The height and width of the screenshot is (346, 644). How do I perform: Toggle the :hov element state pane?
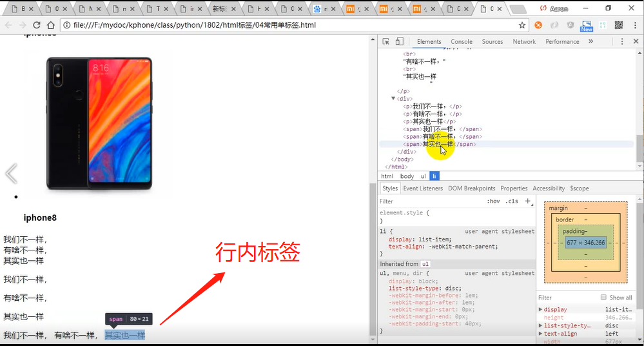(493, 201)
